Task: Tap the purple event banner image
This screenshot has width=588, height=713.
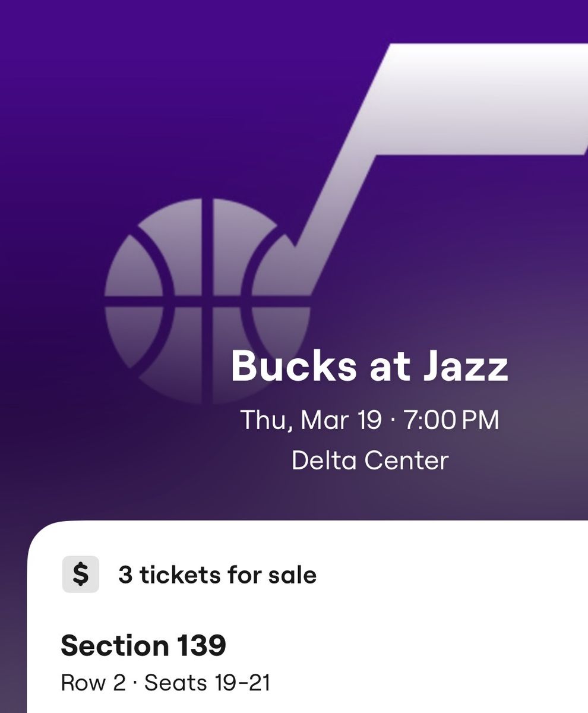Action: pos(294,255)
